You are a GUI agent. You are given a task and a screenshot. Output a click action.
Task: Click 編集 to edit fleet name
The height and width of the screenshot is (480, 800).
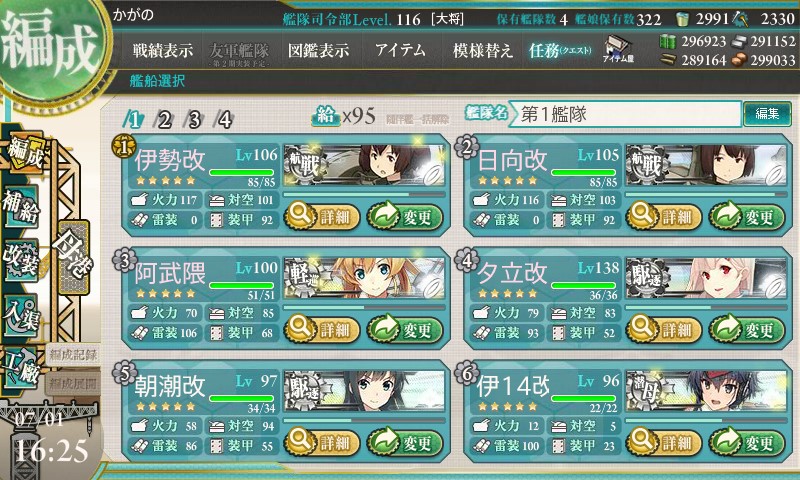click(767, 113)
